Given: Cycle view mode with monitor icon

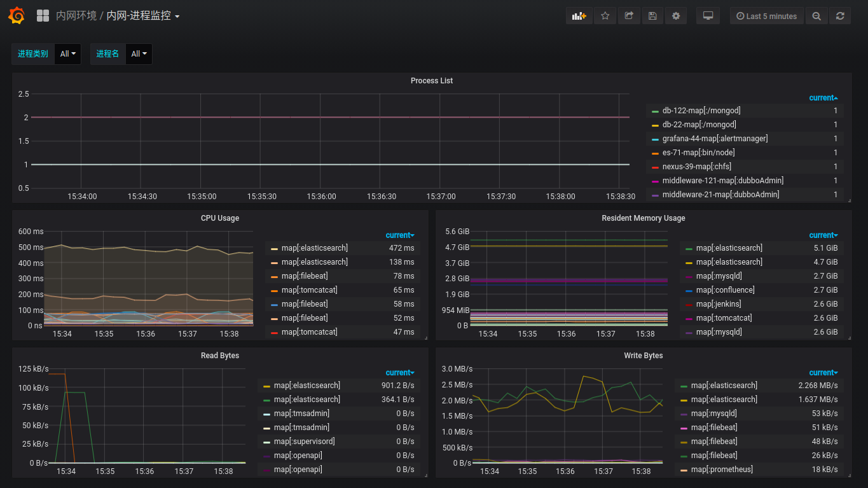Looking at the screenshot, I should 708,16.
